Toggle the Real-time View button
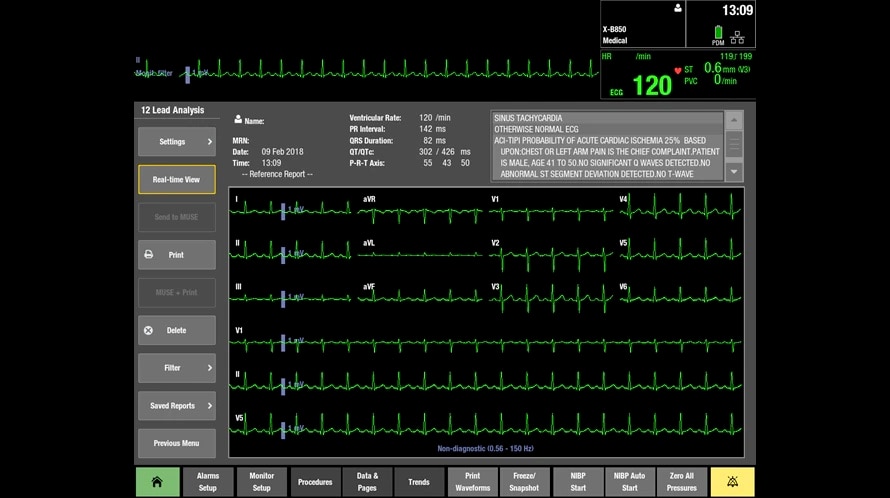Viewport: 890px width, 498px height. click(176, 180)
